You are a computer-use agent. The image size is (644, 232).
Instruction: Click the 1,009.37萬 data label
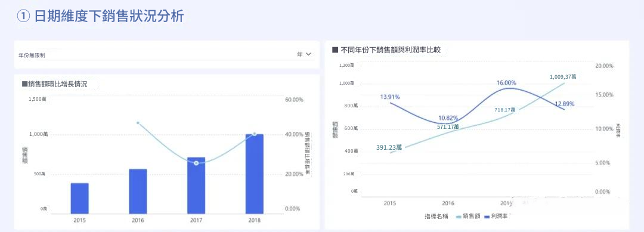563,76
